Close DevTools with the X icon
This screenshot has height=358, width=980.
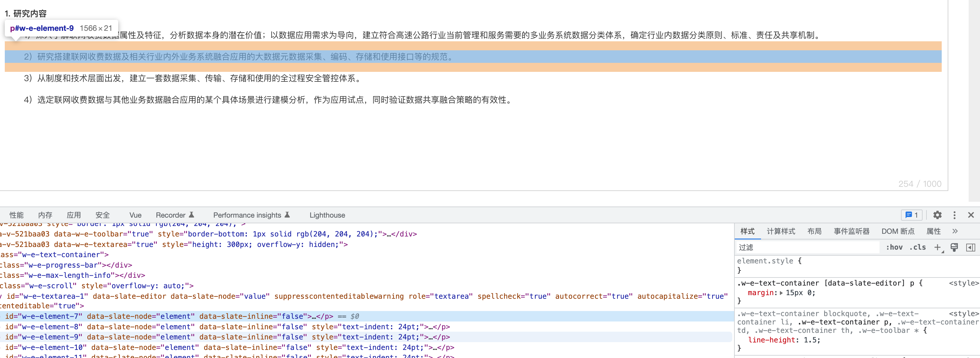click(x=971, y=215)
